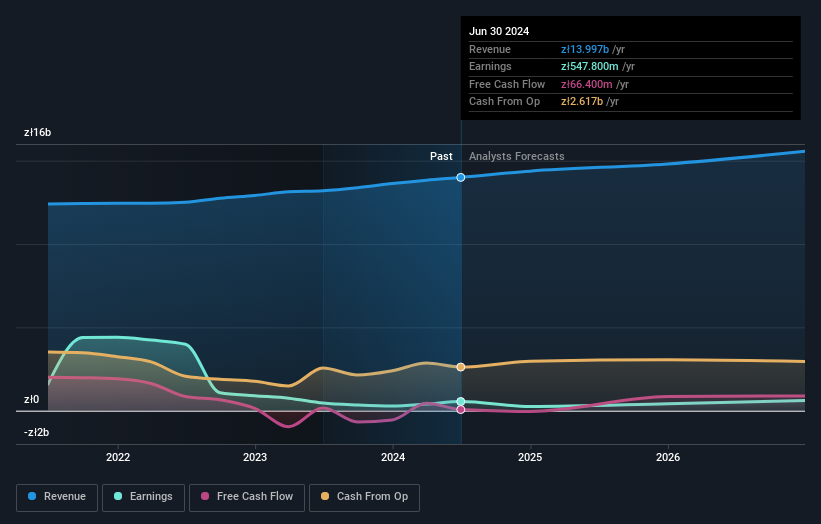Screen dimensions: 821x524
Task: Select the 2025 x-axis label
Action: pos(530,457)
